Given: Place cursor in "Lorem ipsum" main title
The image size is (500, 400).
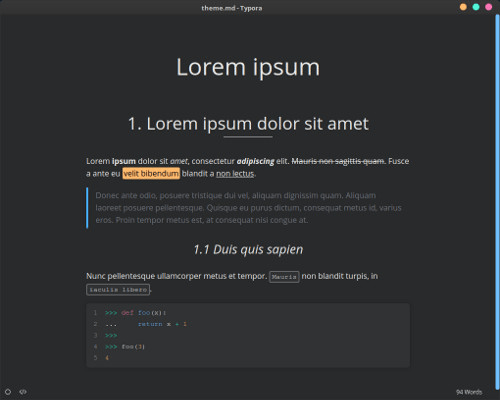Looking at the screenshot, I should coord(248,67).
